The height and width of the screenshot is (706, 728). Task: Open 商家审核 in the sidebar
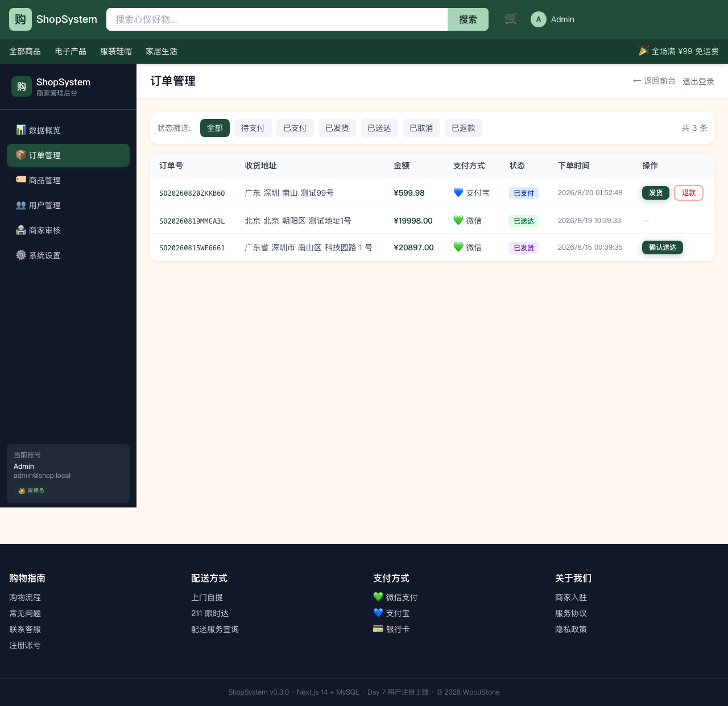pyautogui.click(x=68, y=230)
